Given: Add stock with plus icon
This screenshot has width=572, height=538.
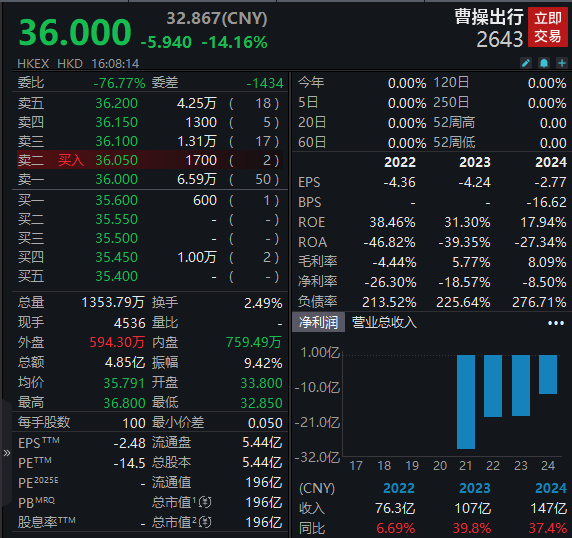Looking at the screenshot, I should [x=562, y=63].
